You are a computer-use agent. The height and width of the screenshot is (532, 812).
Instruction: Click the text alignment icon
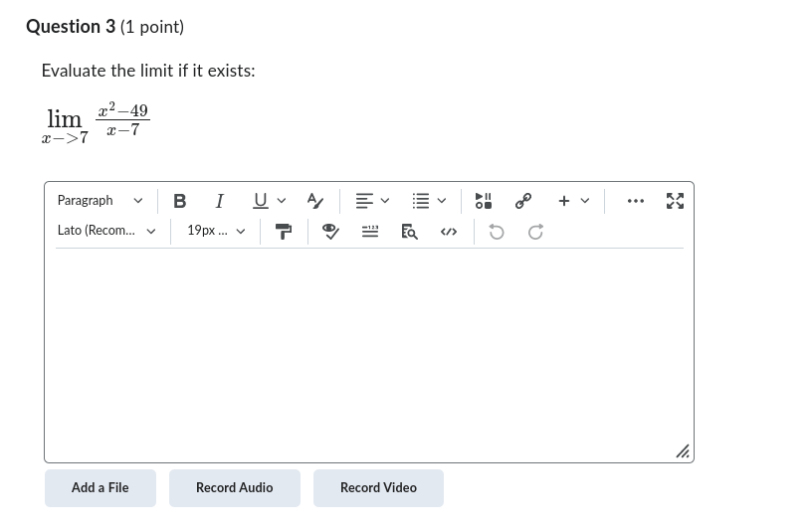pos(364,201)
